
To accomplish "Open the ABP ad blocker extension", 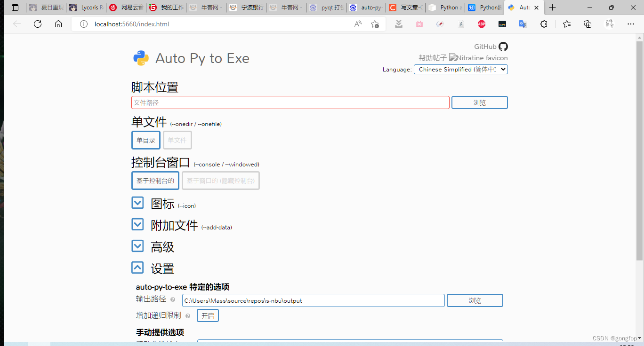I will point(482,24).
